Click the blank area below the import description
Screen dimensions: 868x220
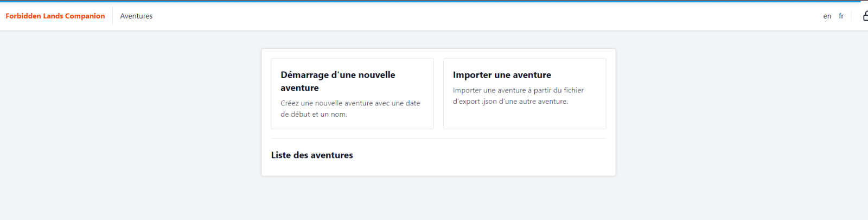(x=524, y=118)
